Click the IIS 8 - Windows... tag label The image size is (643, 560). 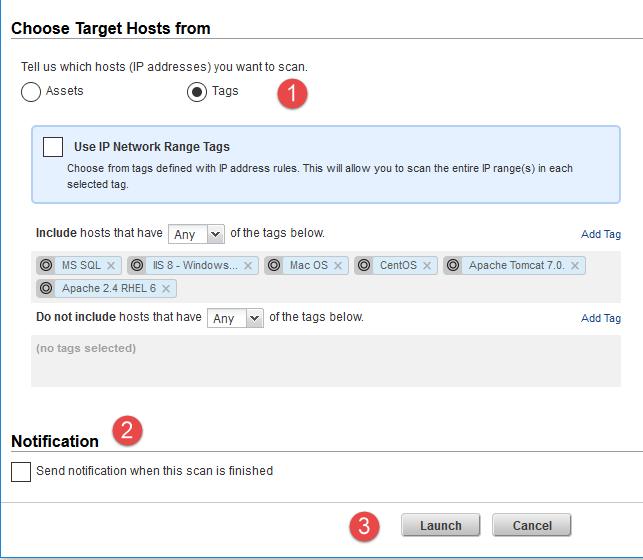click(x=195, y=265)
